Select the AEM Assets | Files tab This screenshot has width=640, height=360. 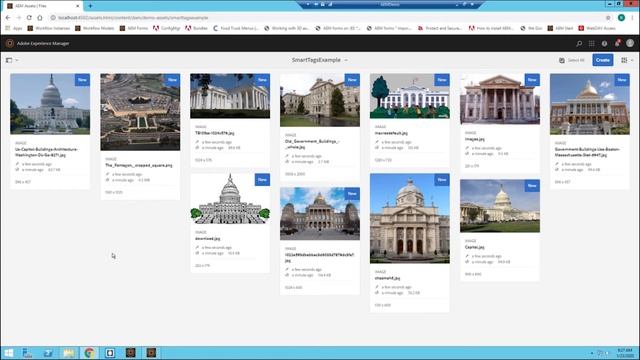pos(41,6)
